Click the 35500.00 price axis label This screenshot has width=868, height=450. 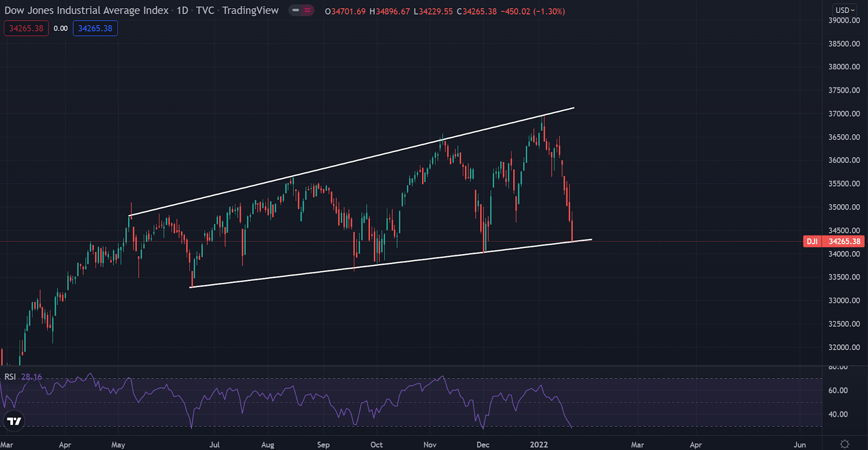click(x=844, y=184)
